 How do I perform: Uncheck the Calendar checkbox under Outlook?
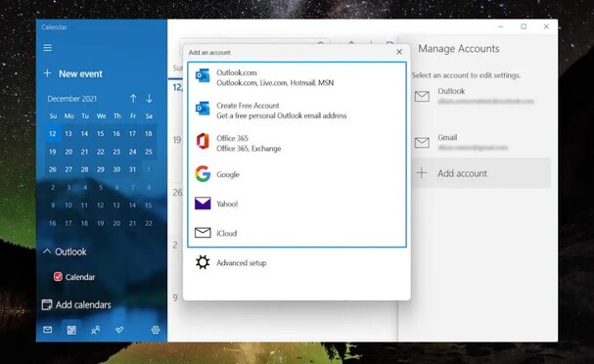point(58,277)
